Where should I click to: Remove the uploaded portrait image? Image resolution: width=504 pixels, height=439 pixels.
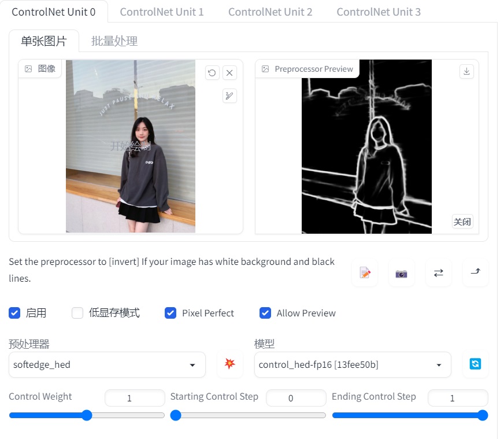(229, 72)
